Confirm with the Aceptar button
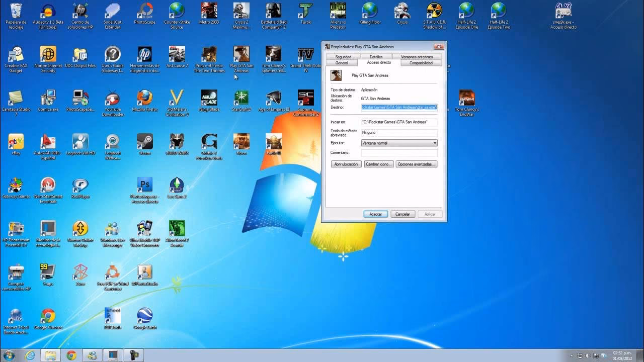Image resolution: width=644 pixels, height=362 pixels. (x=375, y=214)
